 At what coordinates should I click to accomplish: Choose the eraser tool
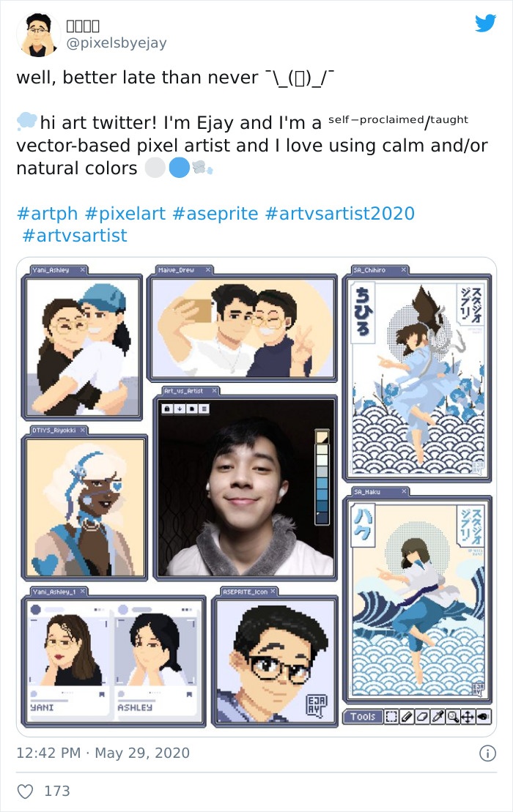click(423, 717)
